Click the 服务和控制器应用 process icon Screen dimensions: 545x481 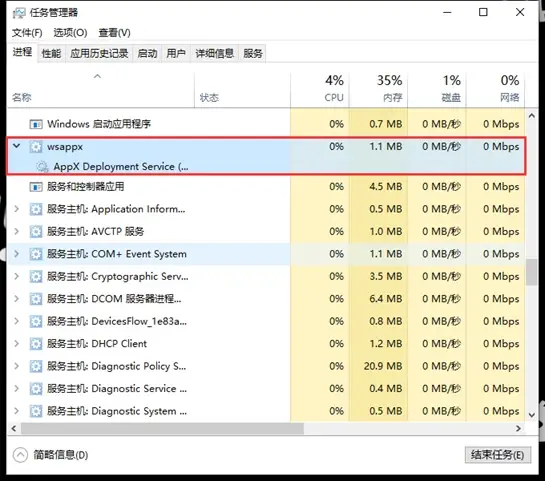(x=35, y=187)
